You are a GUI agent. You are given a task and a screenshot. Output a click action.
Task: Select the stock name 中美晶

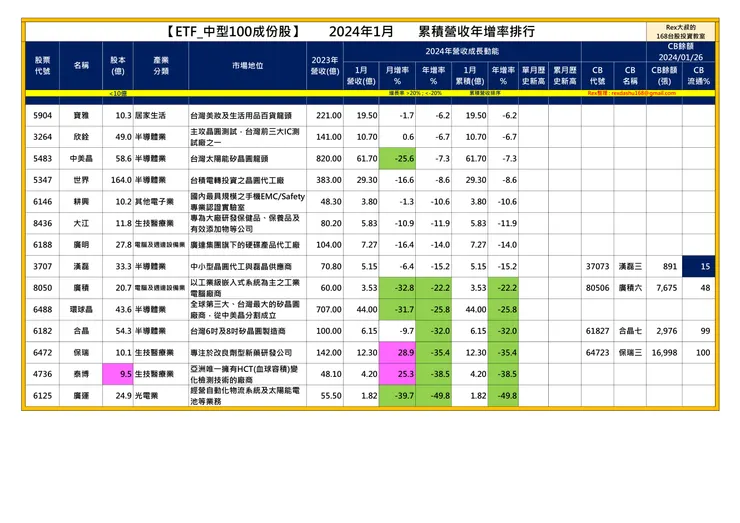pos(81,159)
